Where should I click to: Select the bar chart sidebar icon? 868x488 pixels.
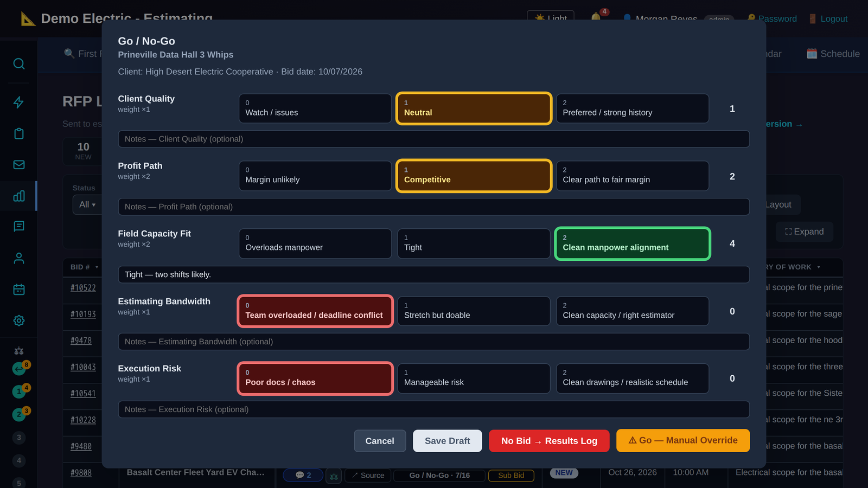pos(19,196)
